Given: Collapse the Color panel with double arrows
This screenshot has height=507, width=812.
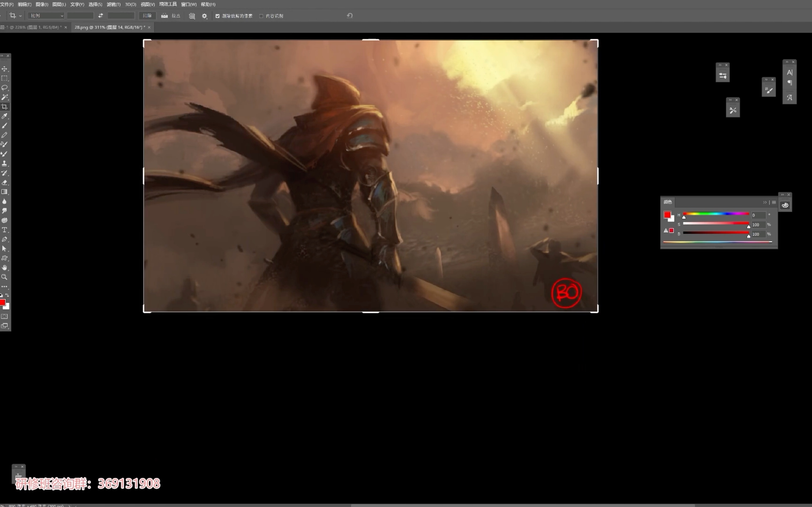Looking at the screenshot, I should tap(765, 202).
